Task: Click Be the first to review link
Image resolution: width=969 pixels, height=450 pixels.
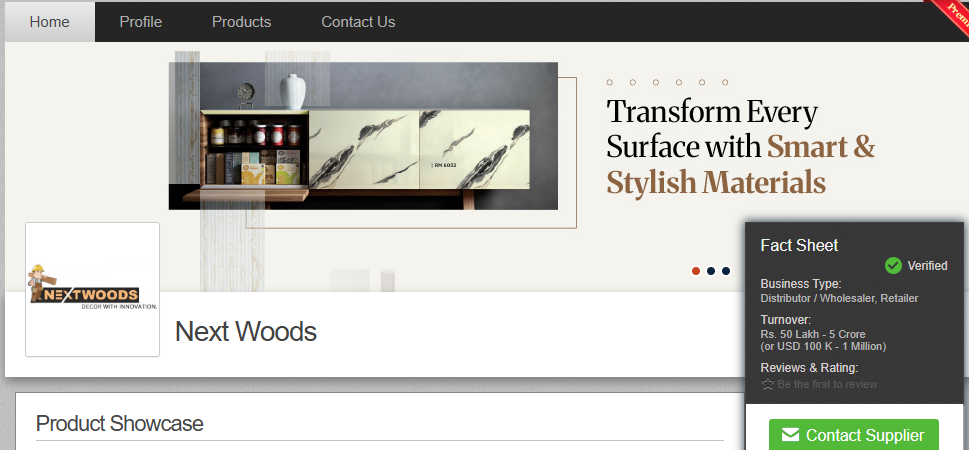Action: click(827, 384)
